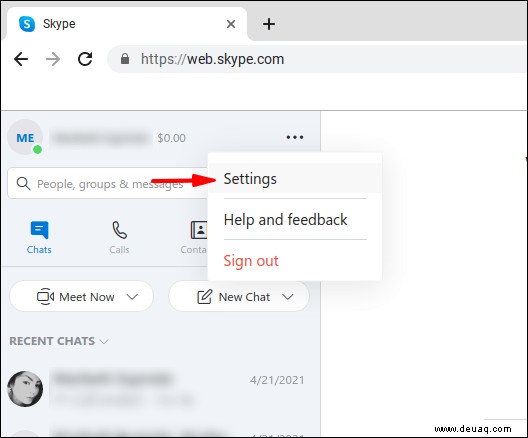
Task: Click the browser back arrow
Action: (x=21, y=59)
